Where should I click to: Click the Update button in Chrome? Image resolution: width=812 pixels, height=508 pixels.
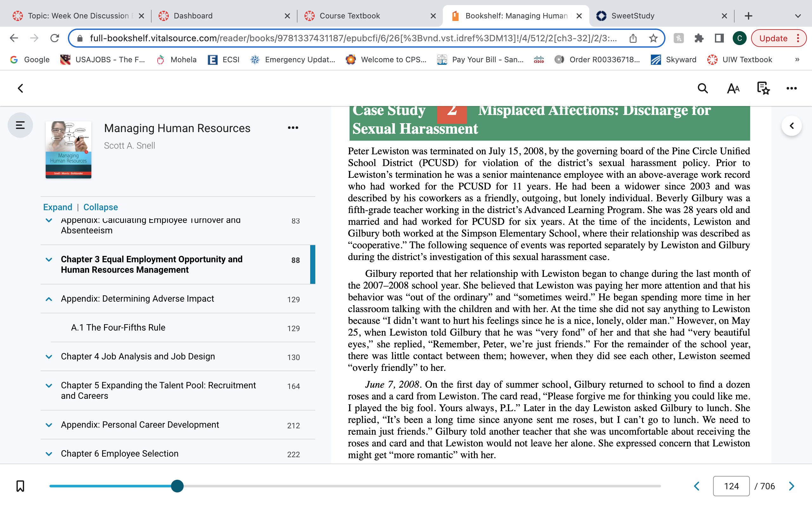[773, 38]
